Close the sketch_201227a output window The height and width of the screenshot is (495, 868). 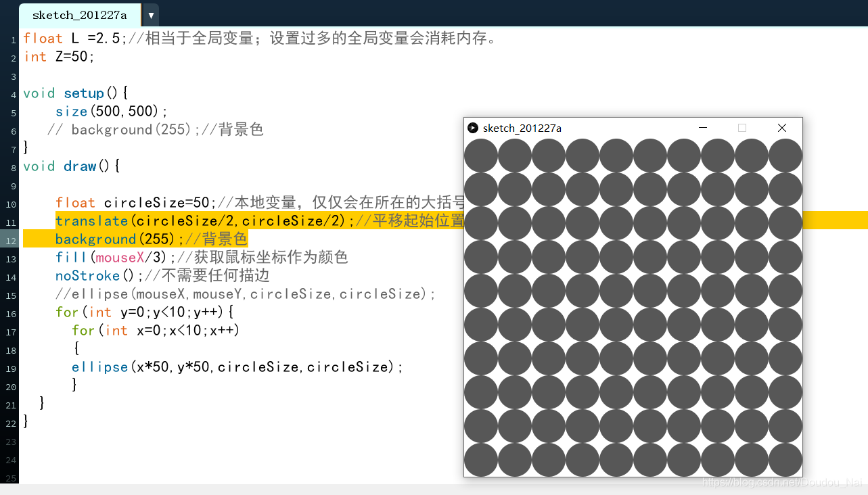pyautogui.click(x=782, y=128)
